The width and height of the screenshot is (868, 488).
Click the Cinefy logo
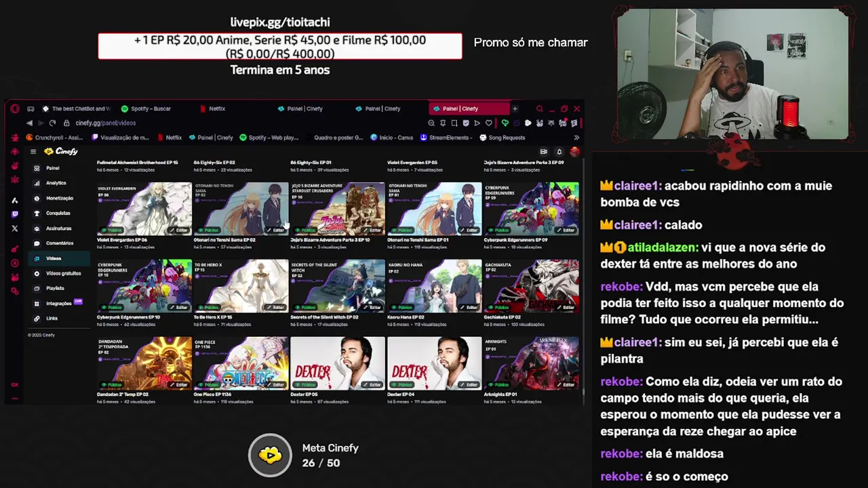coord(61,152)
